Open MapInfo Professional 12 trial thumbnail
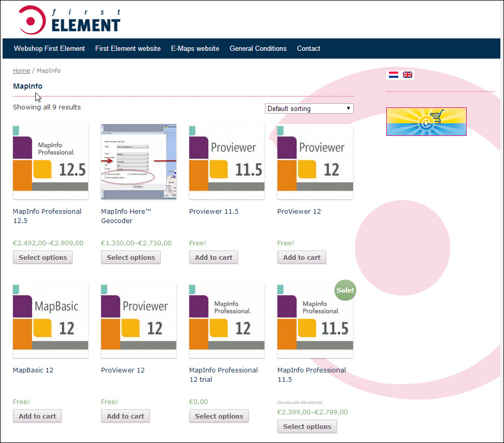 click(x=227, y=321)
